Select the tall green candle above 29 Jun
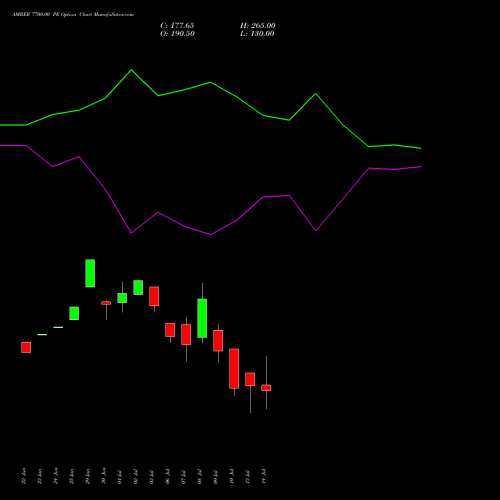The image size is (500, 500). (90, 273)
